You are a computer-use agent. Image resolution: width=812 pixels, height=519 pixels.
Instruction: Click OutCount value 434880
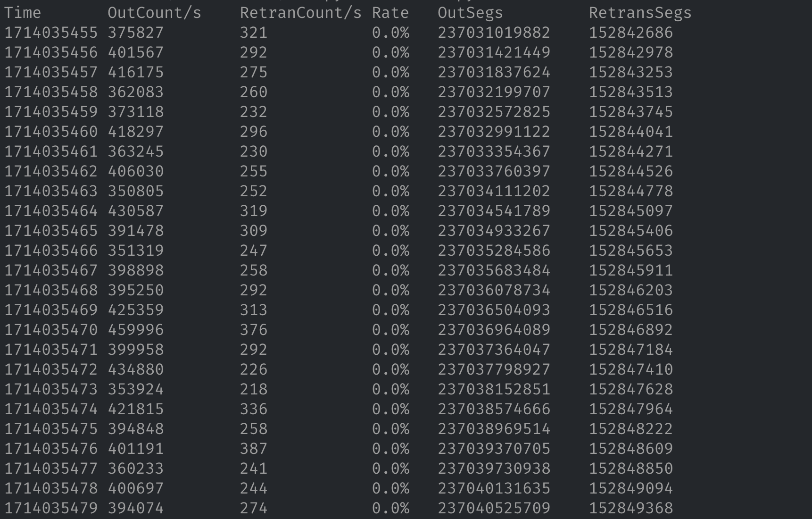(x=136, y=369)
